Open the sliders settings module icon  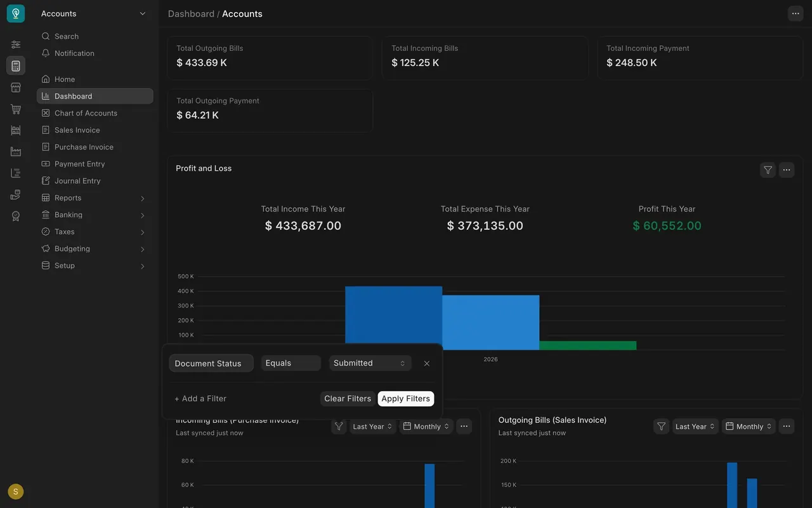click(x=16, y=44)
